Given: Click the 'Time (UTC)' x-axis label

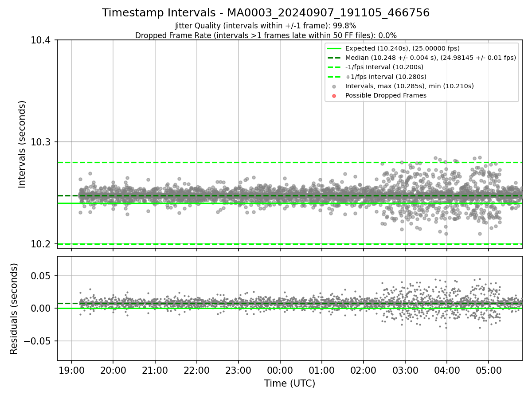Looking at the screenshot, I should pyautogui.click(x=289, y=383).
